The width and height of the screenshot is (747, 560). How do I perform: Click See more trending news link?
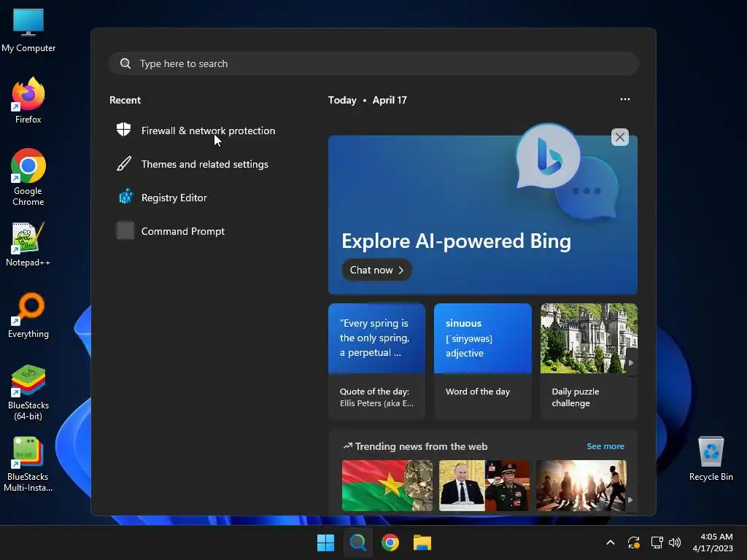click(x=605, y=446)
